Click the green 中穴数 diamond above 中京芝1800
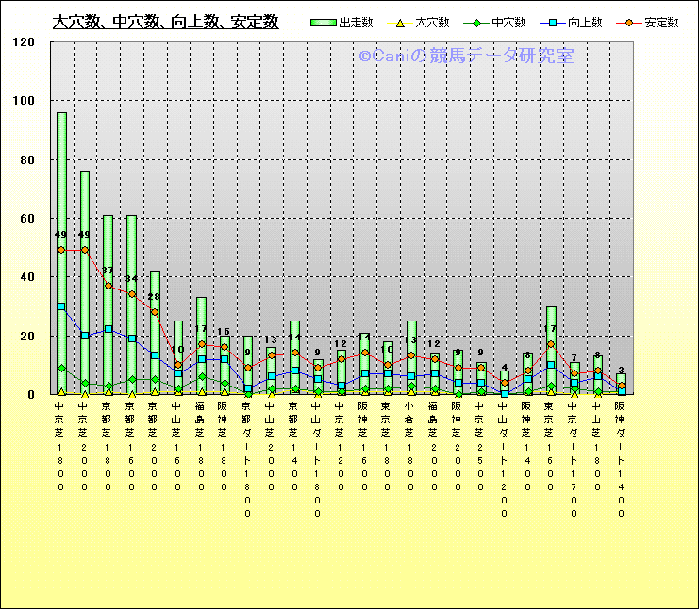Viewport: 700px width, 610px height. click(x=61, y=368)
